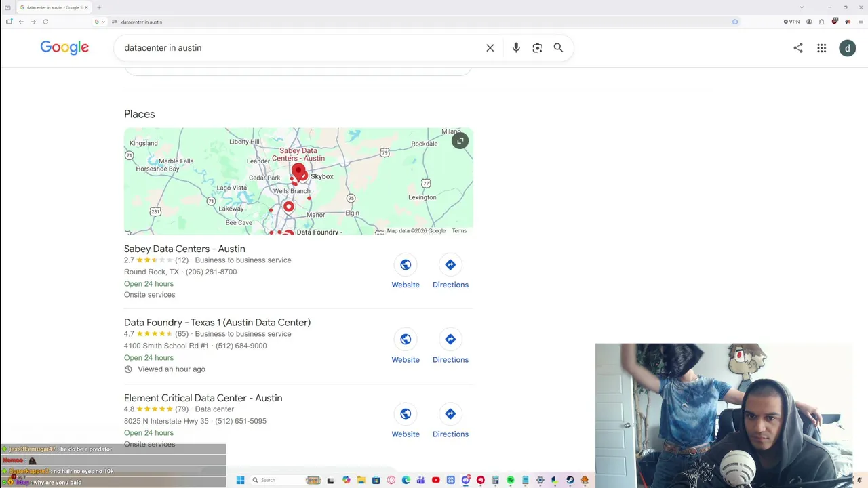
Task: Go back to the previous page
Action: (21, 22)
